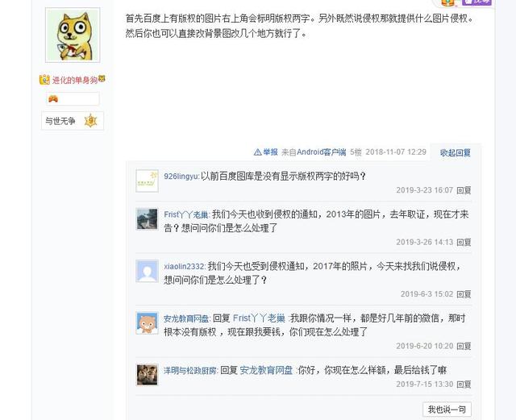Screen dimensions: 516x420
Task: Open 安龙教育网盘's cartoon avatar
Action: point(147,323)
